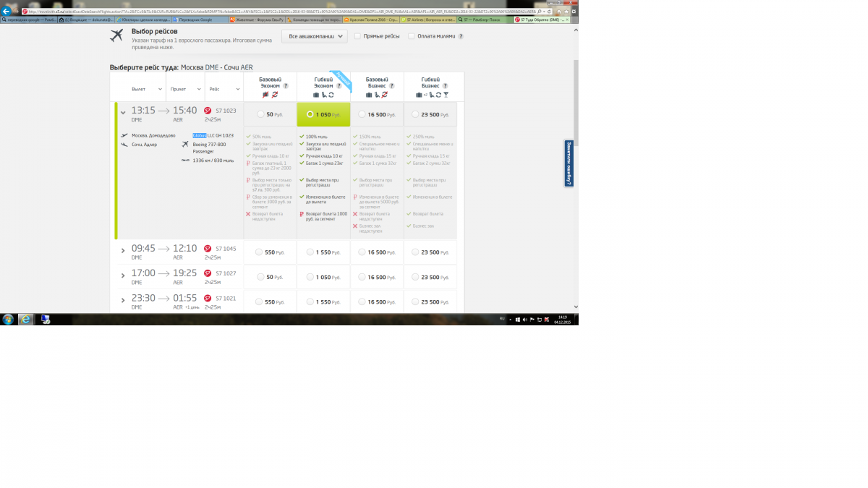The height and width of the screenshot is (488, 868).
Task: Select 23 500 Руб. fare for S7 1023
Action: [x=414, y=114]
